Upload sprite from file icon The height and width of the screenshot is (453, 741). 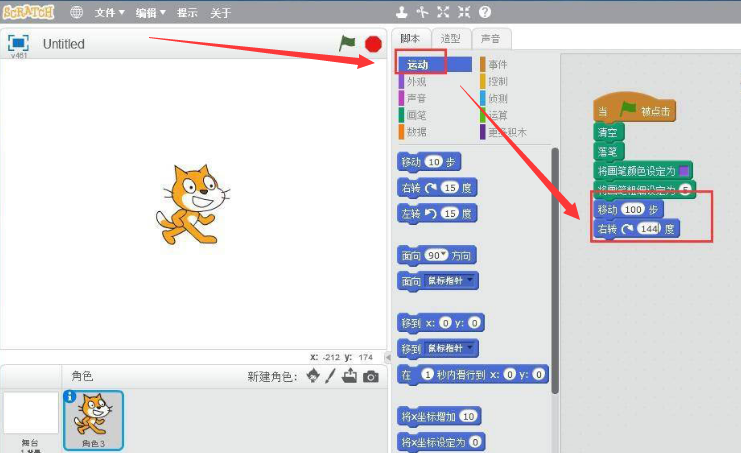pos(350,376)
